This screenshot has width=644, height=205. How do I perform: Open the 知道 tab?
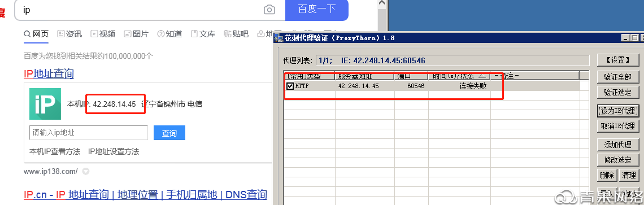click(x=169, y=34)
